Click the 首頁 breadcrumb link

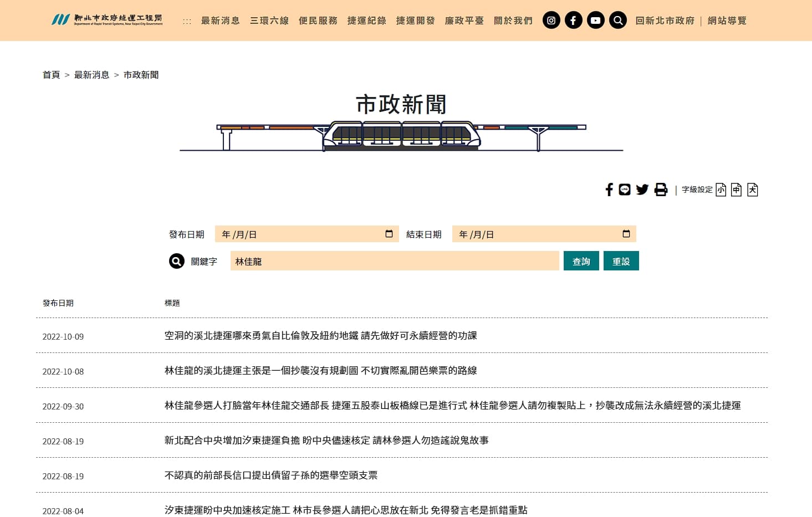(52, 75)
